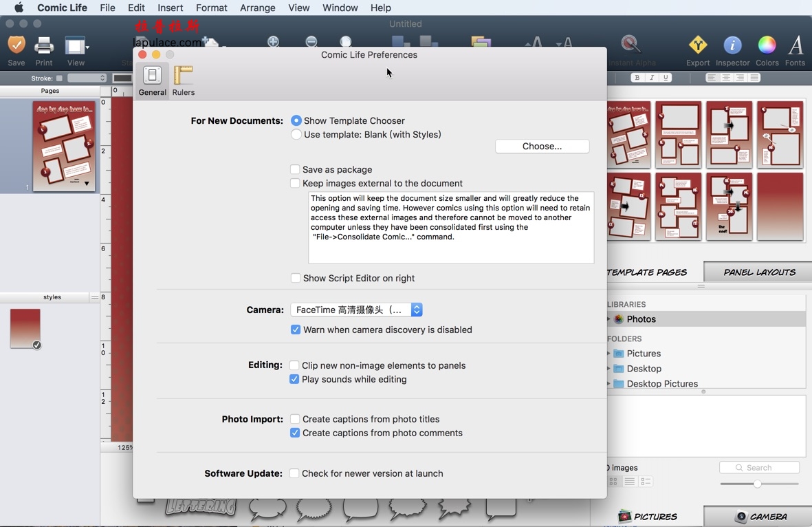This screenshot has height=527, width=812.
Task: Expand the Desktop folder
Action: tap(608, 369)
